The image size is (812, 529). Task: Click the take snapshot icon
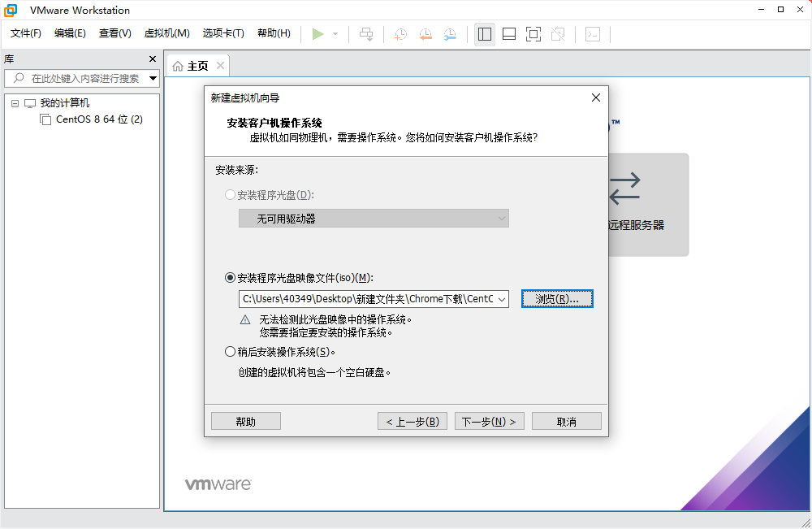pos(400,33)
